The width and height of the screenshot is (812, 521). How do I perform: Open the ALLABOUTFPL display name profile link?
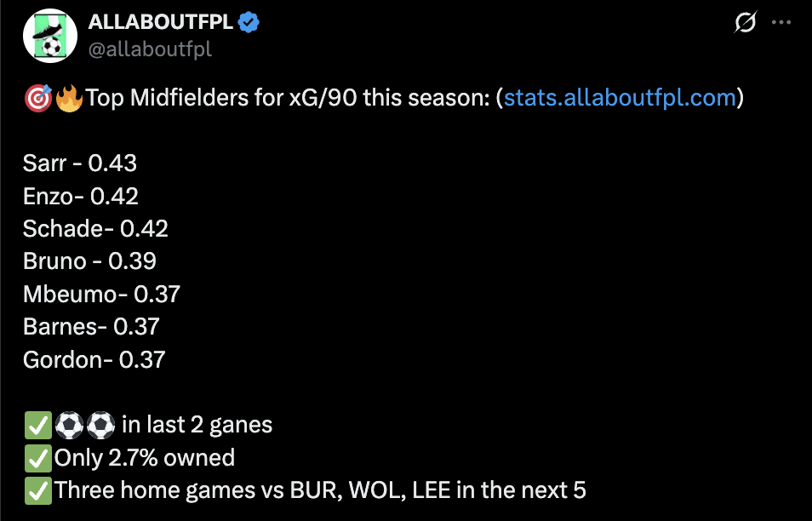pos(160,24)
